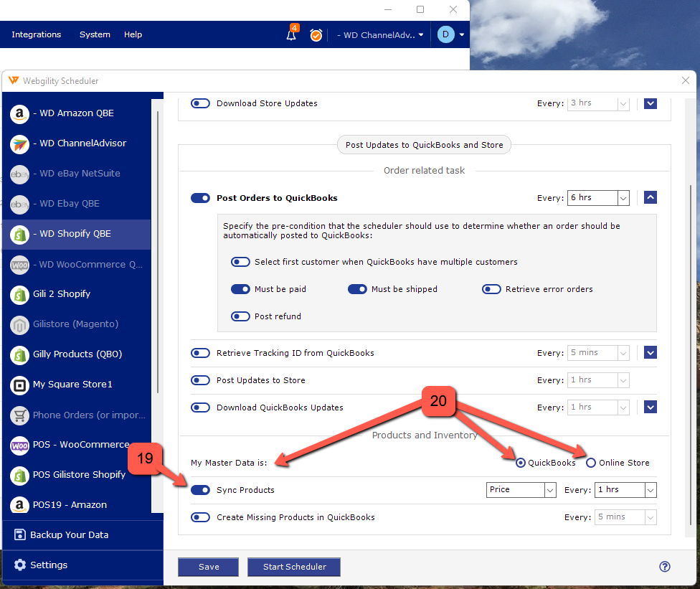
Task: Click the Square icon for My Square Store1
Action: pos(19,385)
